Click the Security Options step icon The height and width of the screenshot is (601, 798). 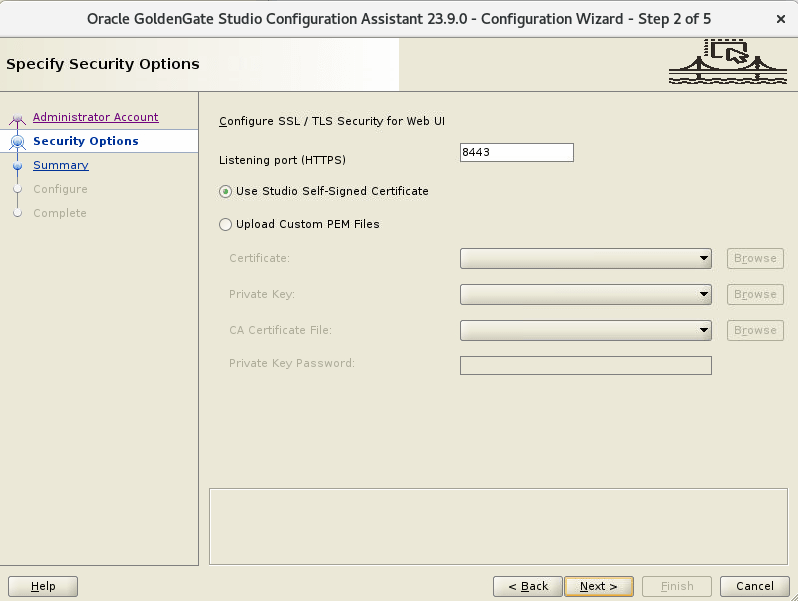tap(17, 141)
